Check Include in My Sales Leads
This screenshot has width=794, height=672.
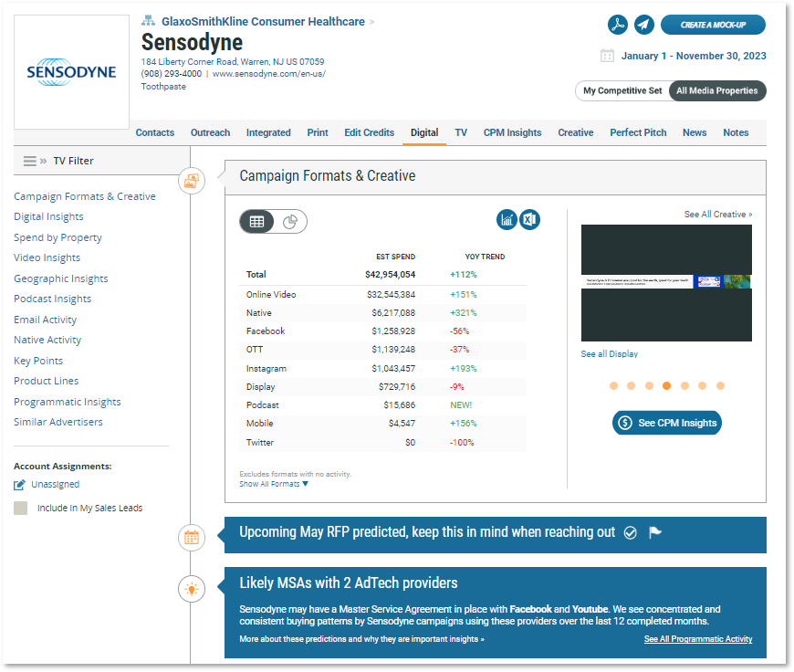tap(21, 508)
